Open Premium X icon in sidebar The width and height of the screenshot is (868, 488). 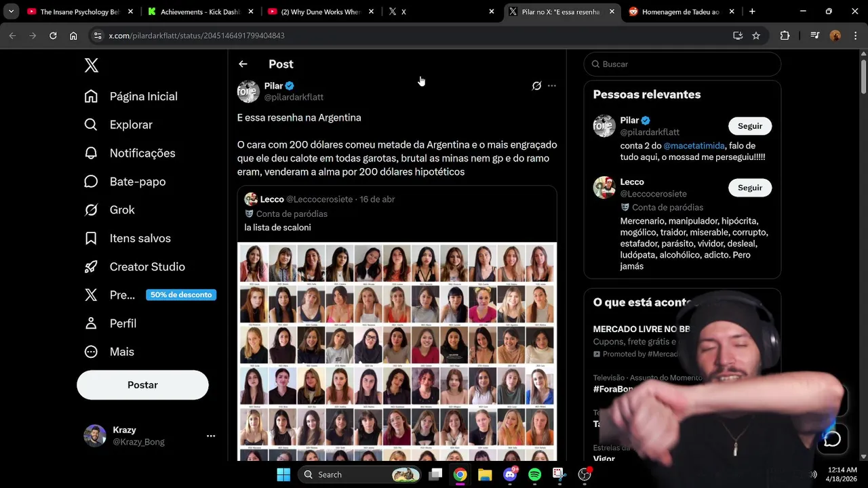[x=91, y=295]
